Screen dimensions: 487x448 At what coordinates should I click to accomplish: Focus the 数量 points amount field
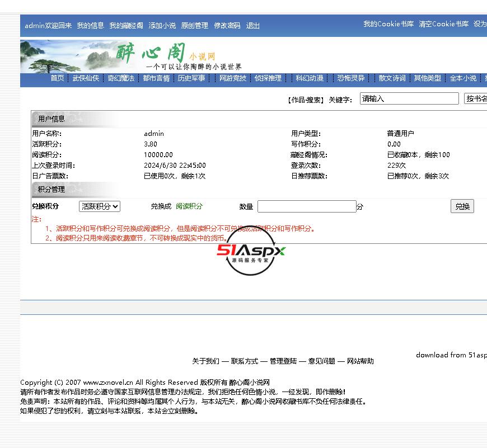click(x=307, y=206)
